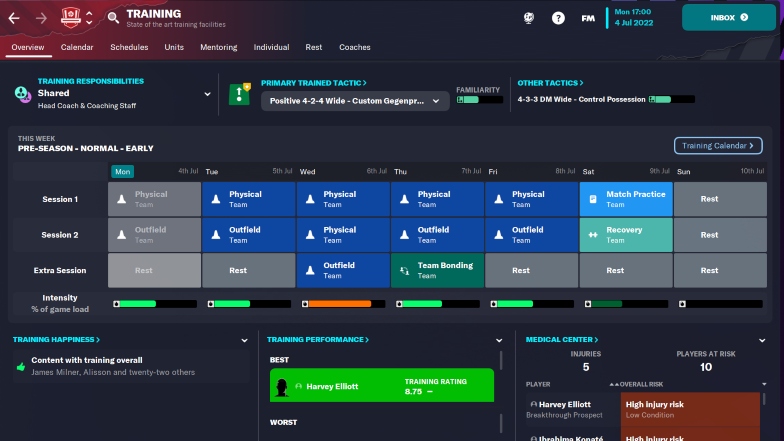784x441 pixels.
Task: Click the Team Bonding session icon on Thursday
Action: coord(405,271)
